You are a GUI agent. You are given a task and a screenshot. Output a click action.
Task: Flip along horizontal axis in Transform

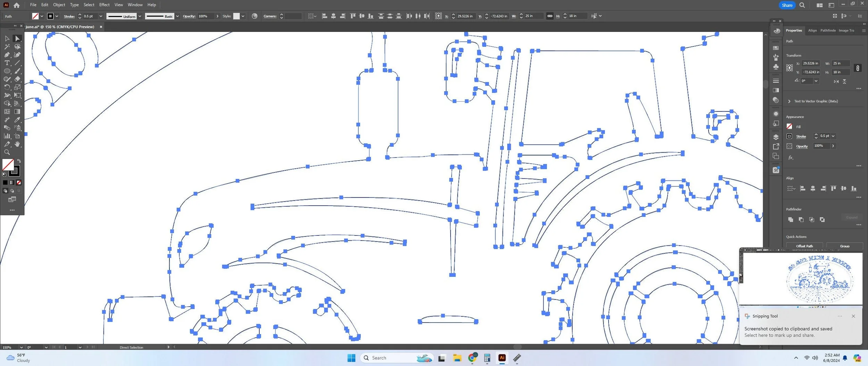click(x=836, y=81)
